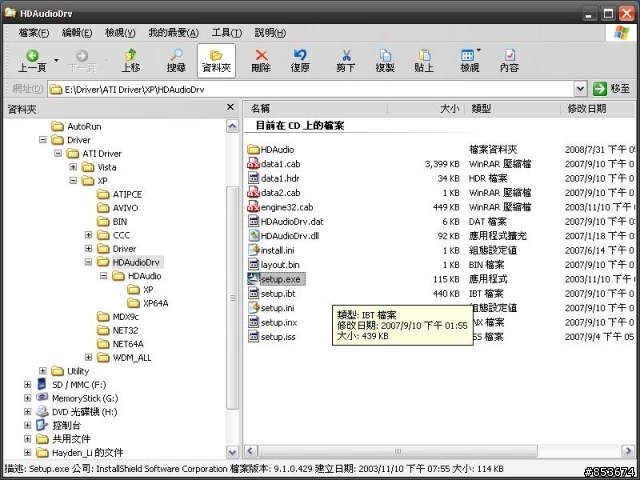Open the 編輯(E) menu
Screen dimensions: 640x480
[x=77, y=33]
